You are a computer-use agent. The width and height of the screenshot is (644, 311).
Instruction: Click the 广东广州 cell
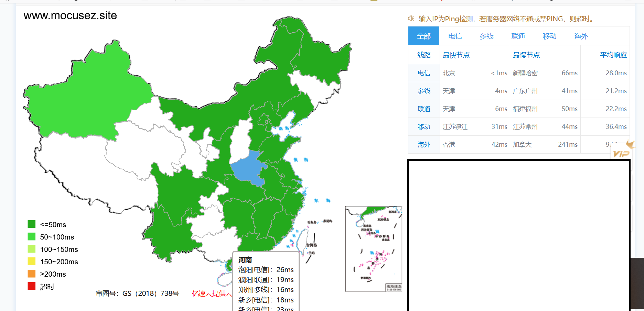pyautogui.click(x=525, y=91)
